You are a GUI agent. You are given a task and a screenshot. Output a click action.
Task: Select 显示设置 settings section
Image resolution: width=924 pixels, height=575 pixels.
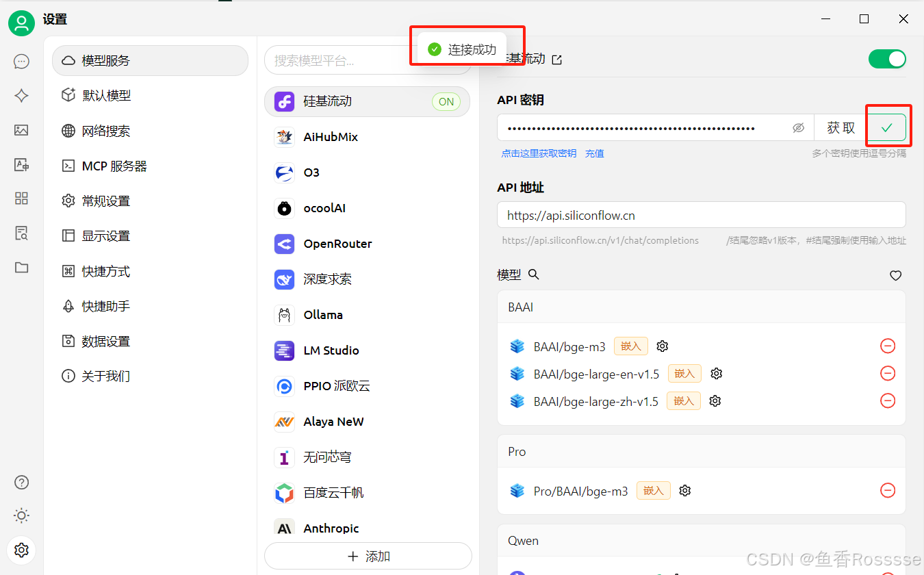[150, 235]
